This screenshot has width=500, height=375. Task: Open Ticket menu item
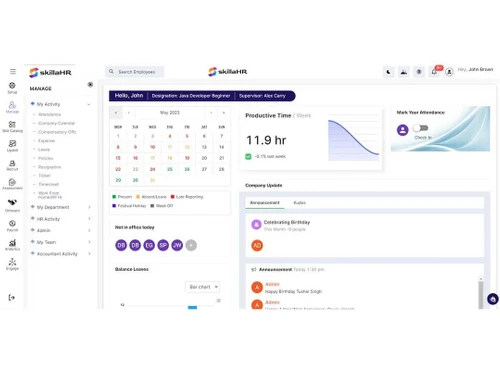pos(44,175)
